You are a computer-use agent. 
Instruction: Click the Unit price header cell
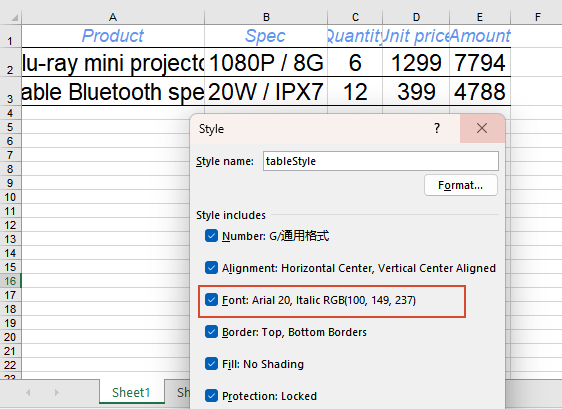(x=416, y=36)
